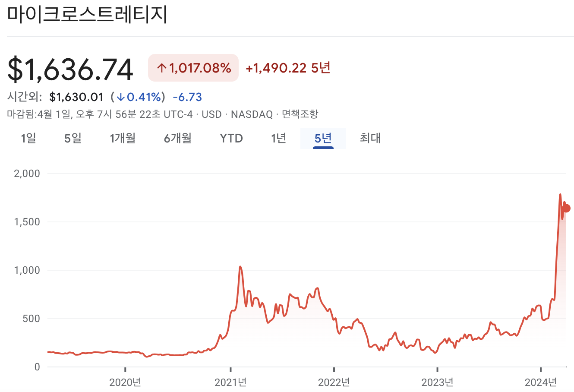This screenshot has height=392, width=574.
Task: View the 6개월 chart range
Action: [177, 138]
